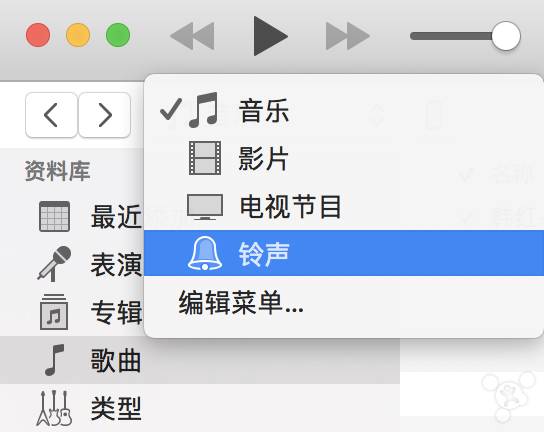Image resolution: width=544 pixels, height=432 pixels.
Task: Click the TV monitor icon
Action: pyautogui.click(x=205, y=207)
